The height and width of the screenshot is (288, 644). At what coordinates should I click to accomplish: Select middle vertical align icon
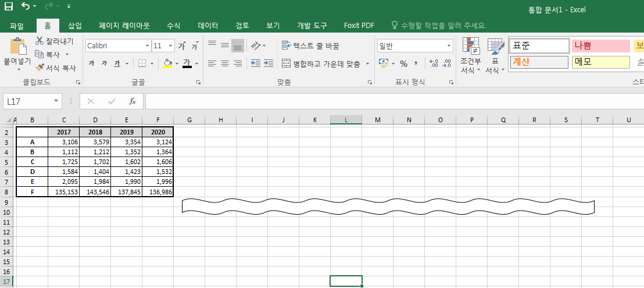pyautogui.click(x=225, y=45)
